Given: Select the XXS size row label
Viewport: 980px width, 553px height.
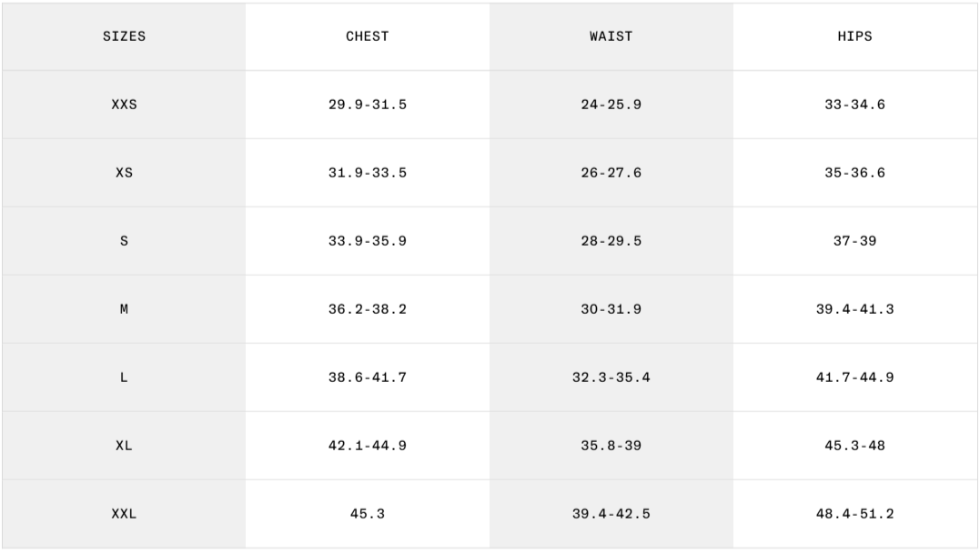Looking at the screenshot, I should 124,105.
